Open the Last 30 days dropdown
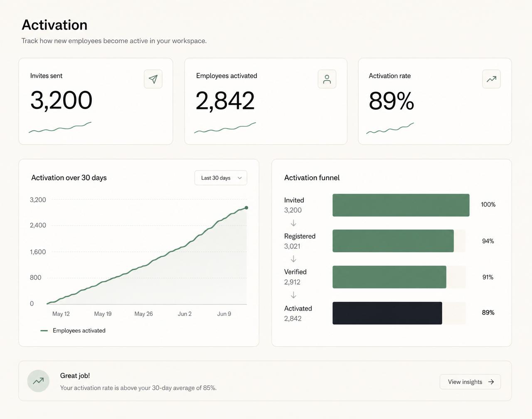The image size is (532, 419). pos(221,178)
